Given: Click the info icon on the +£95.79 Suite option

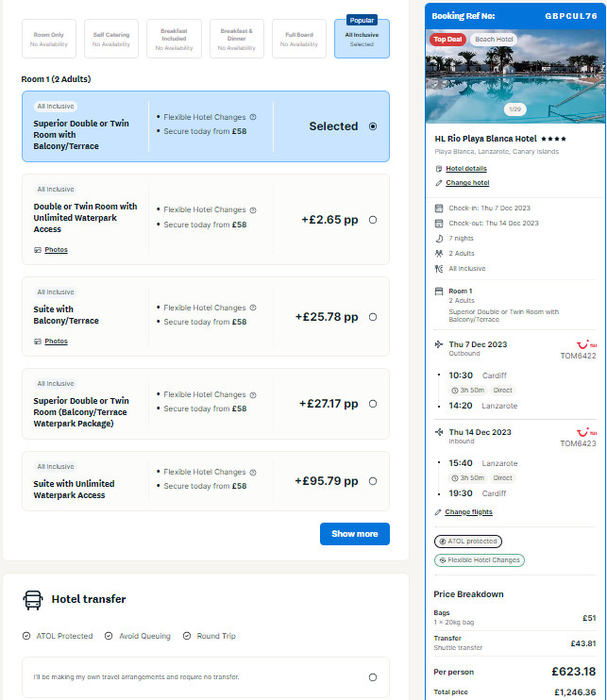Looking at the screenshot, I should click(x=253, y=472).
